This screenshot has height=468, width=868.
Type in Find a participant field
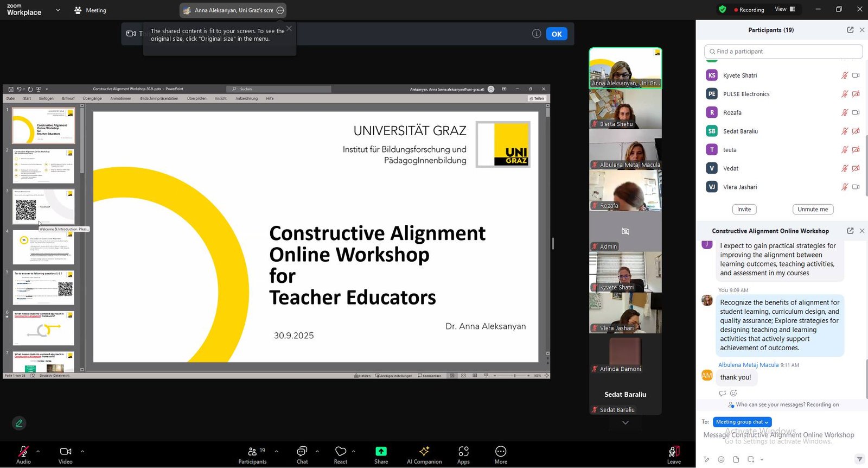pos(783,52)
